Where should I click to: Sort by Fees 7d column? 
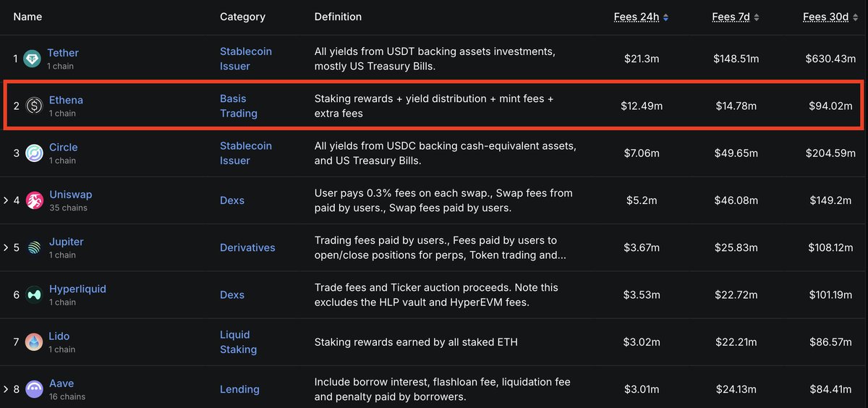736,17
